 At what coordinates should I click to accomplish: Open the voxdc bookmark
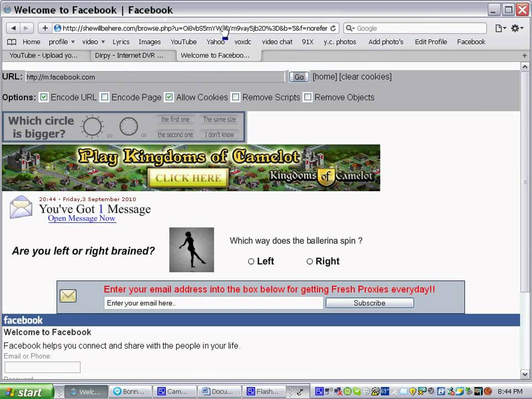click(x=243, y=42)
